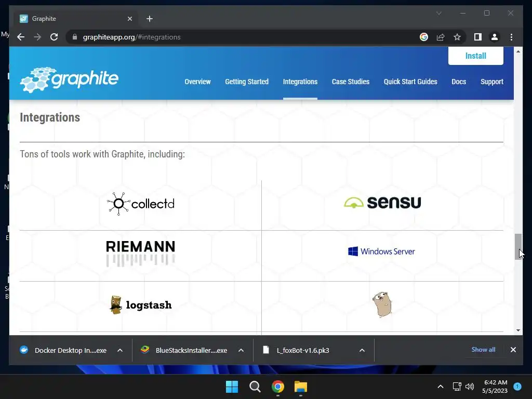532x399 pixels.
Task: View site info via the lock icon
Action: pyautogui.click(x=75, y=37)
